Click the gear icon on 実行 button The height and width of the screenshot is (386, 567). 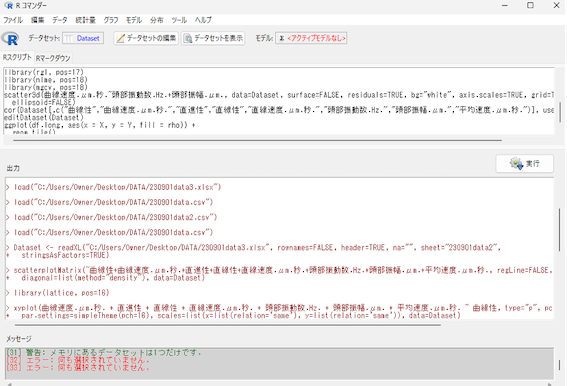tap(516, 164)
